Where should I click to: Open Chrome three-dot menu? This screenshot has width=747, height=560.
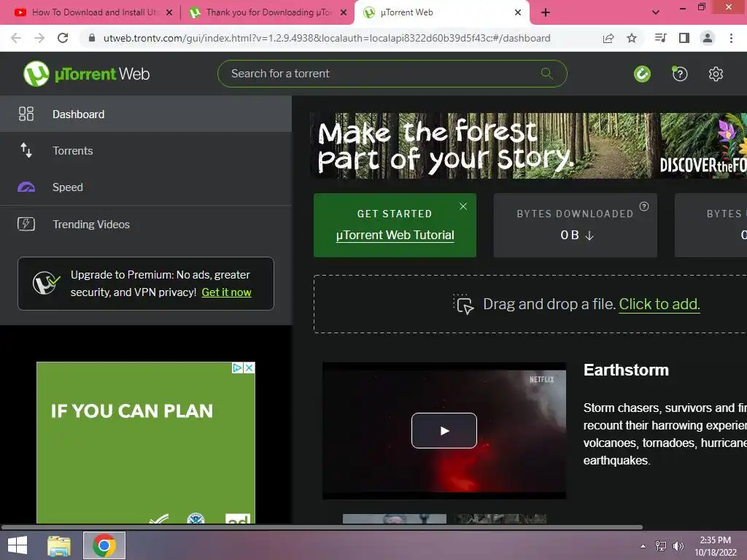point(731,38)
